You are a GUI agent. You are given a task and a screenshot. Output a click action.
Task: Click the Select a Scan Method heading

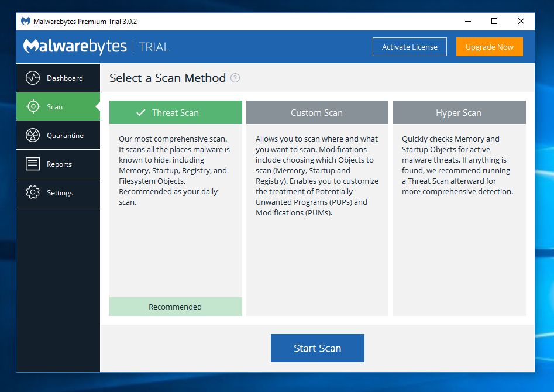point(167,78)
